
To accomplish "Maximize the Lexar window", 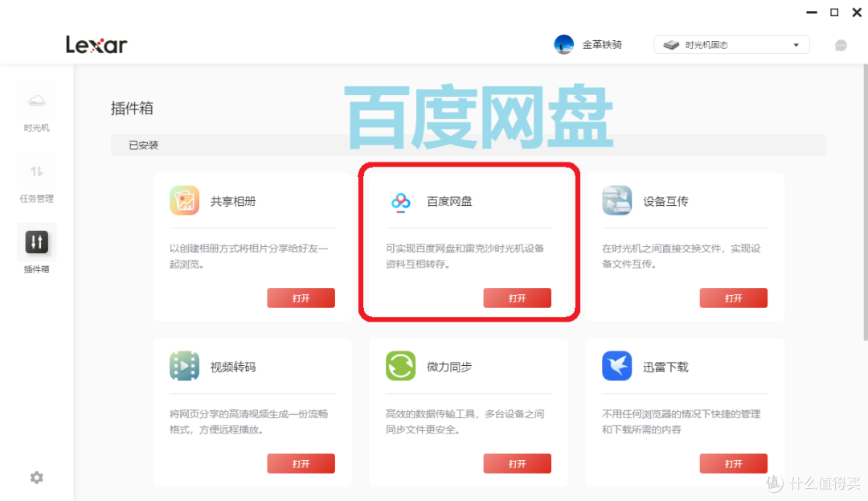I will click(834, 12).
